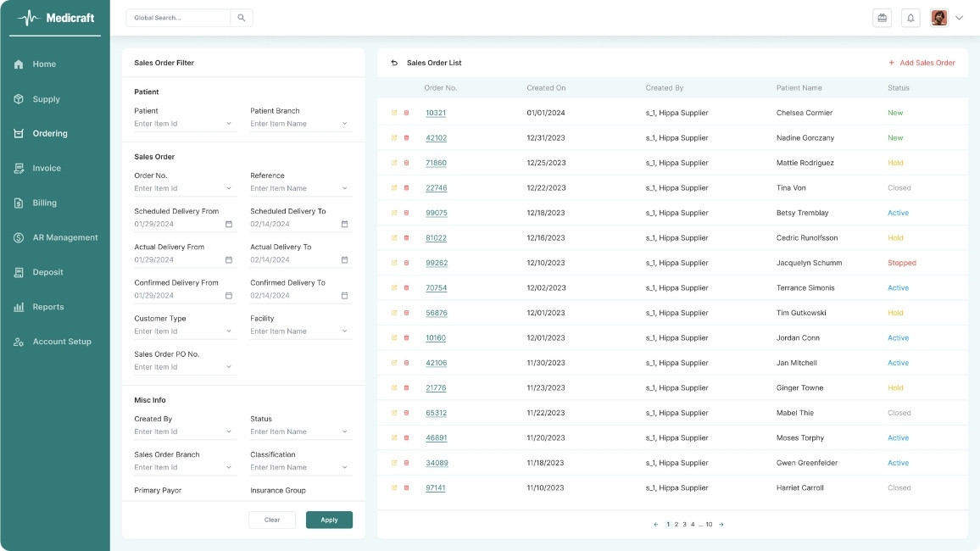Click edit icon for order 10321
The image size is (980, 551).
pos(394,113)
